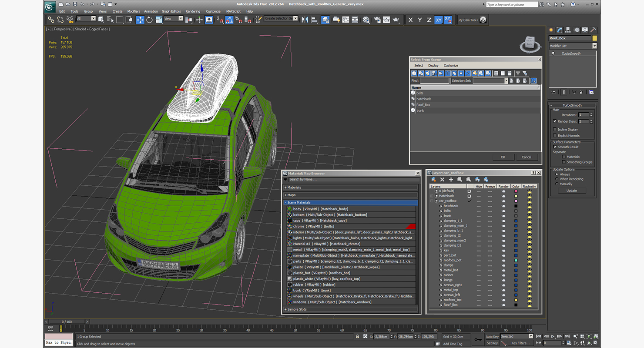
Task: Open the Material Editor icon
Action: pos(366,20)
